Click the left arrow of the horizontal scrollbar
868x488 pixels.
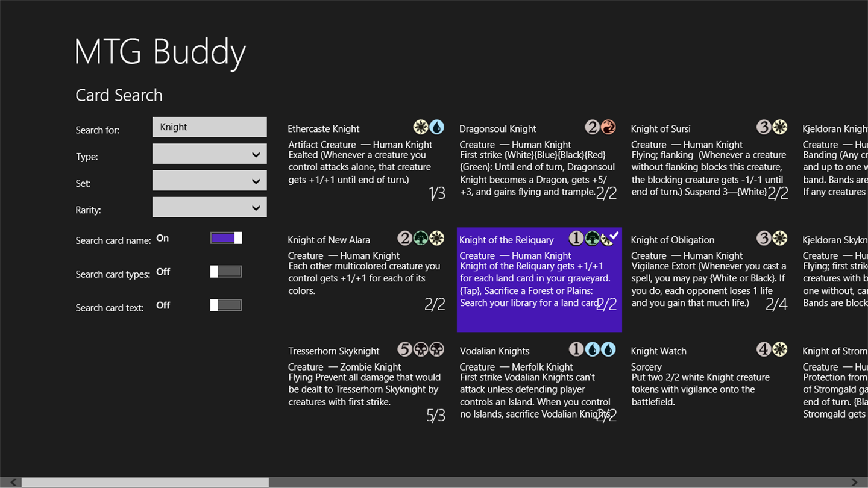[x=13, y=482]
